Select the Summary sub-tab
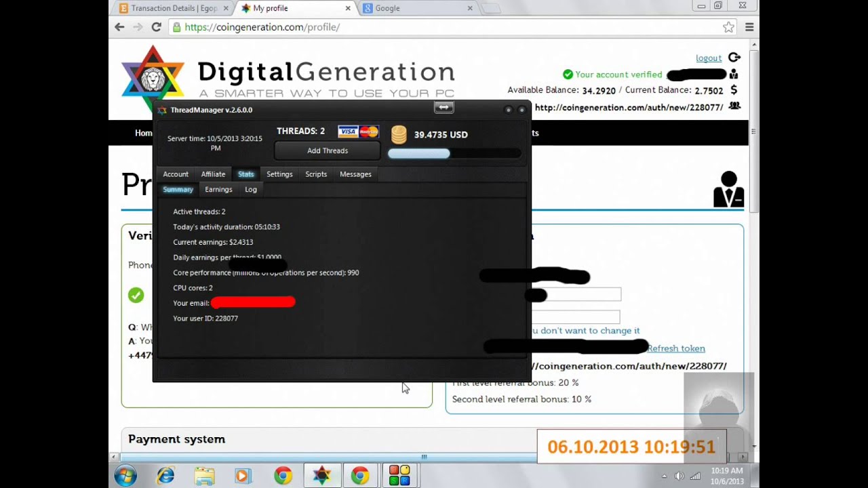 [178, 190]
